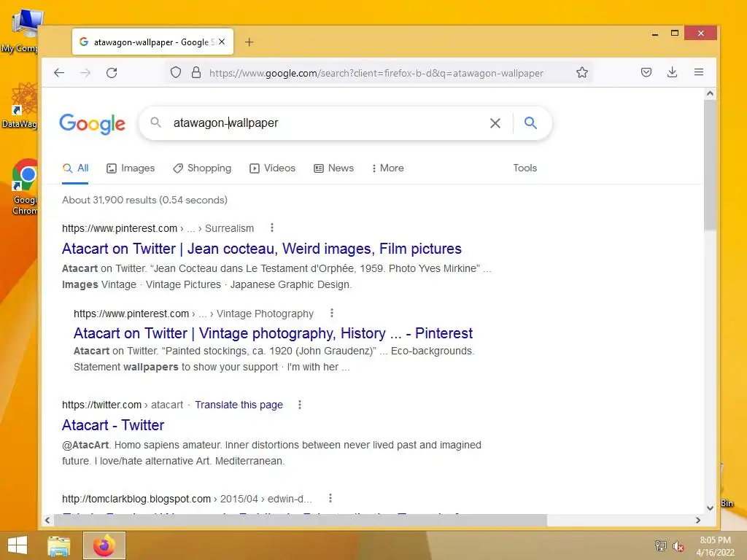Bookmark this page with the star icon
747x560 pixels.
pyautogui.click(x=581, y=72)
